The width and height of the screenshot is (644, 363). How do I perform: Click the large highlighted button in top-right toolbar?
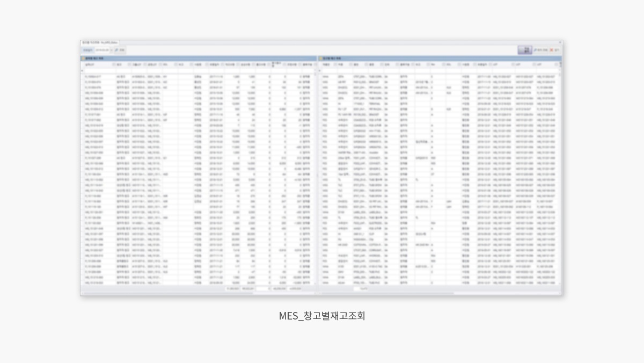point(525,50)
